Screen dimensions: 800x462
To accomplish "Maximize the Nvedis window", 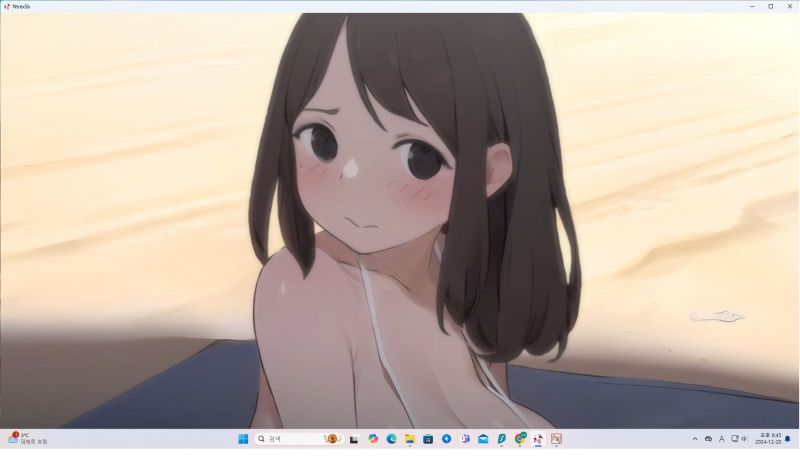I will click(x=770, y=6).
